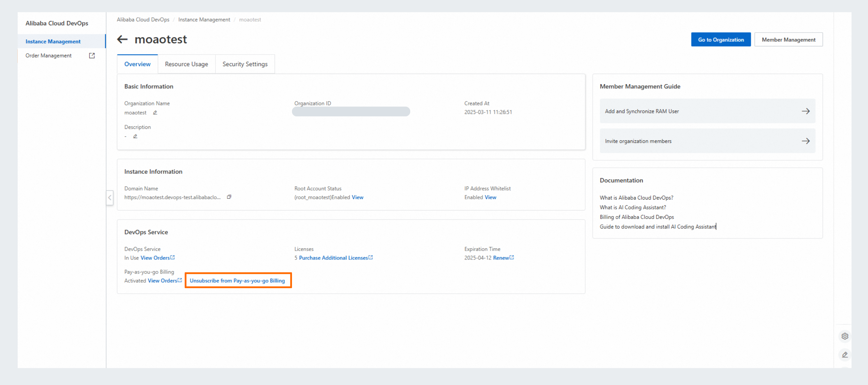
Task: Edit the description with pencil icon
Action: tap(135, 136)
